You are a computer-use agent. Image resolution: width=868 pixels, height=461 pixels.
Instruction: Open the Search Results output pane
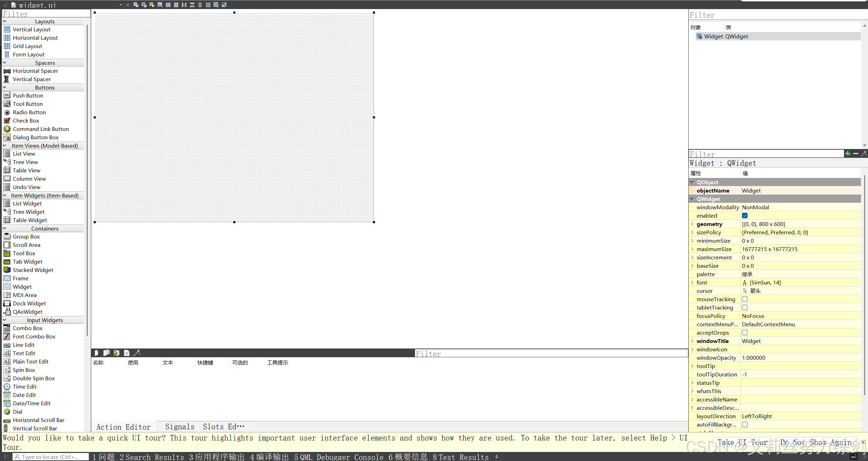coord(152,457)
